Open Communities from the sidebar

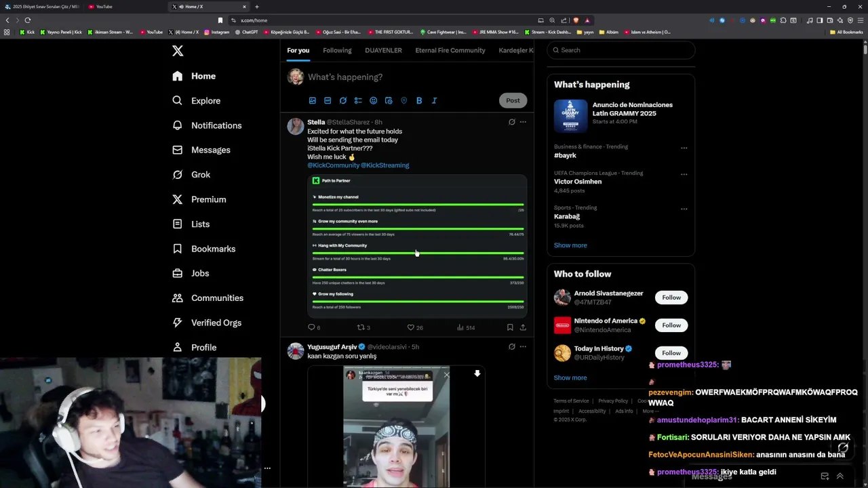(x=208, y=298)
